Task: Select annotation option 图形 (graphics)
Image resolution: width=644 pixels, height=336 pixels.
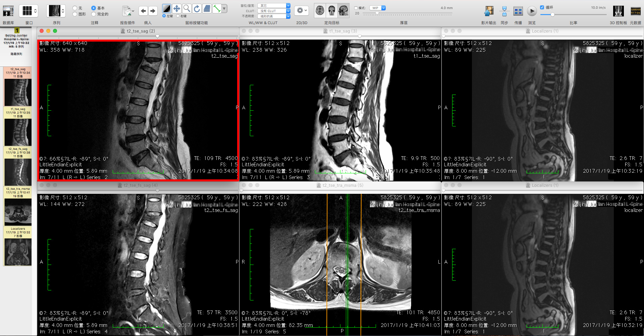Action: [75, 14]
